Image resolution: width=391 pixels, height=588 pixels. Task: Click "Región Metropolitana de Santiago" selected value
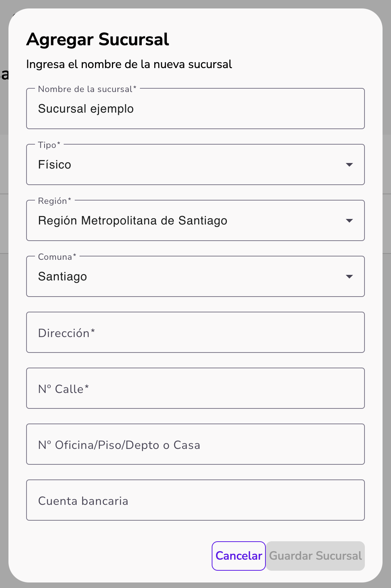133,220
